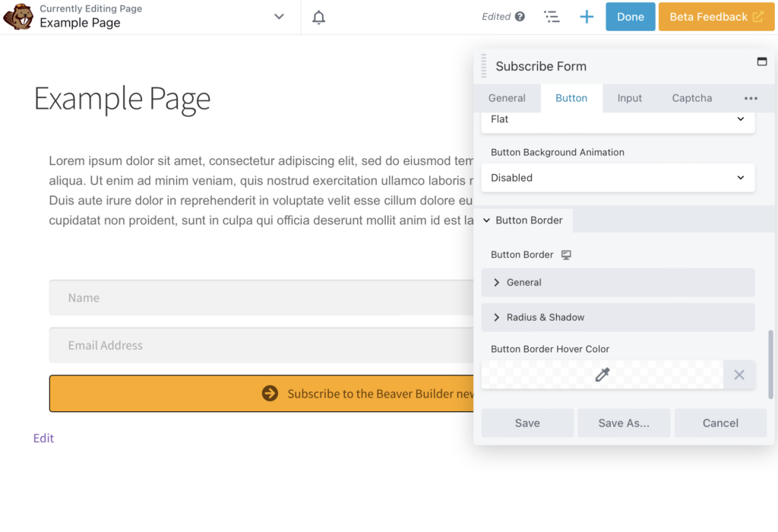
Task: Click the help icon beside Edited
Action: [x=520, y=17]
